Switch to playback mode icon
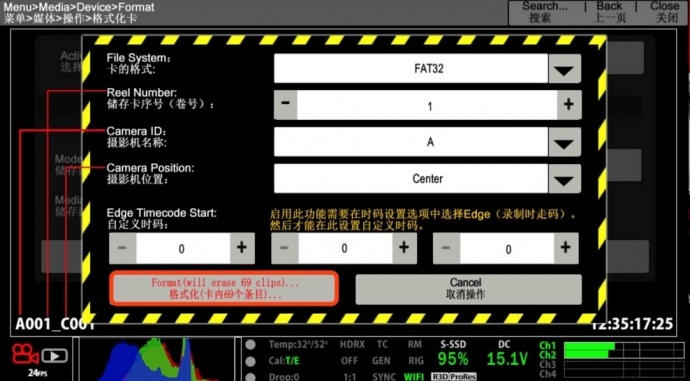This screenshot has height=381, width=690. (55, 355)
